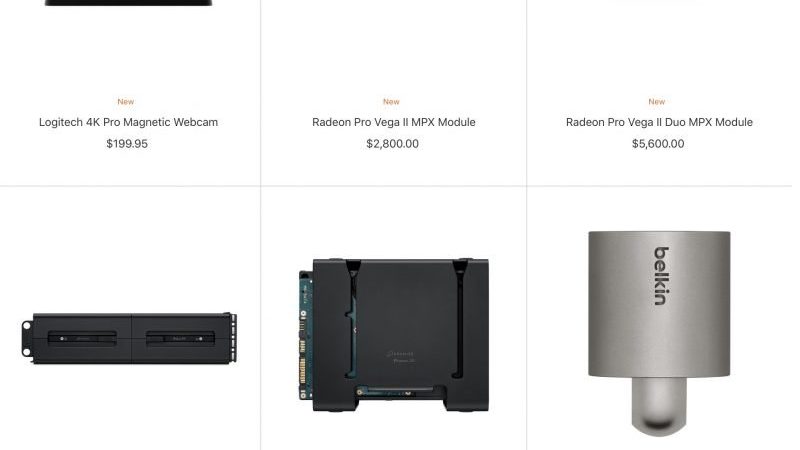Image resolution: width=800 pixels, height=450 pixels.
Task: Click the New badge above the Vega II Duo Module
Action: tap(657, 102)
